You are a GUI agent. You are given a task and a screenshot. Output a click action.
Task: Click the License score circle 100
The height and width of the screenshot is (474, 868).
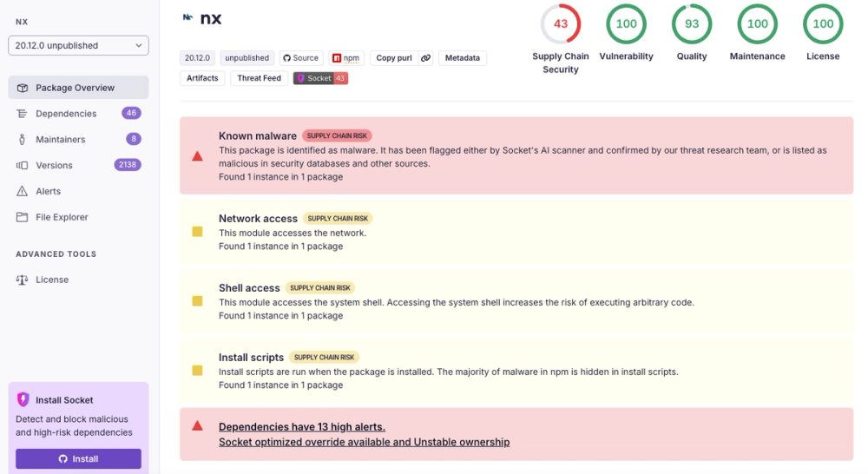point(823,23)
